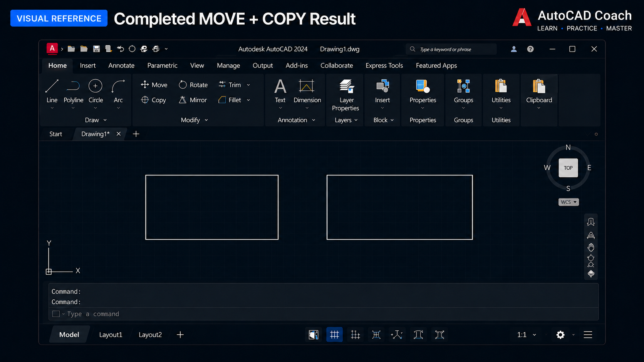Activate the Fillet command
The image size is (644, 362).
coord(230,100)
